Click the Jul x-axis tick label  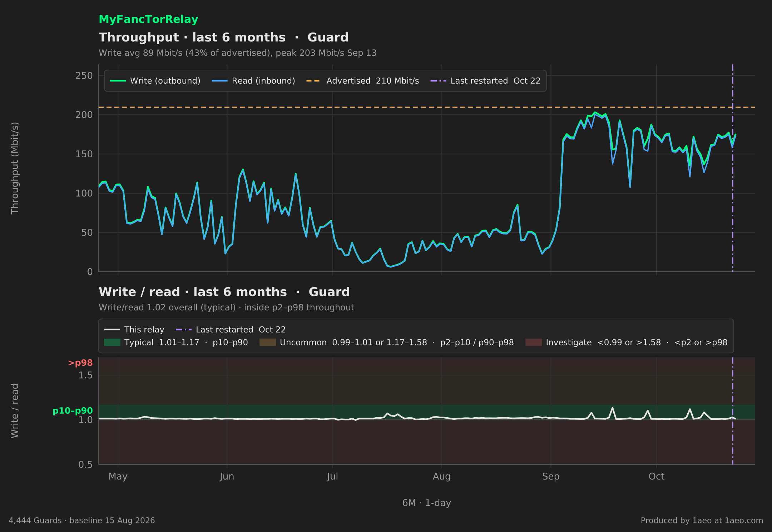tap(332, 477)
